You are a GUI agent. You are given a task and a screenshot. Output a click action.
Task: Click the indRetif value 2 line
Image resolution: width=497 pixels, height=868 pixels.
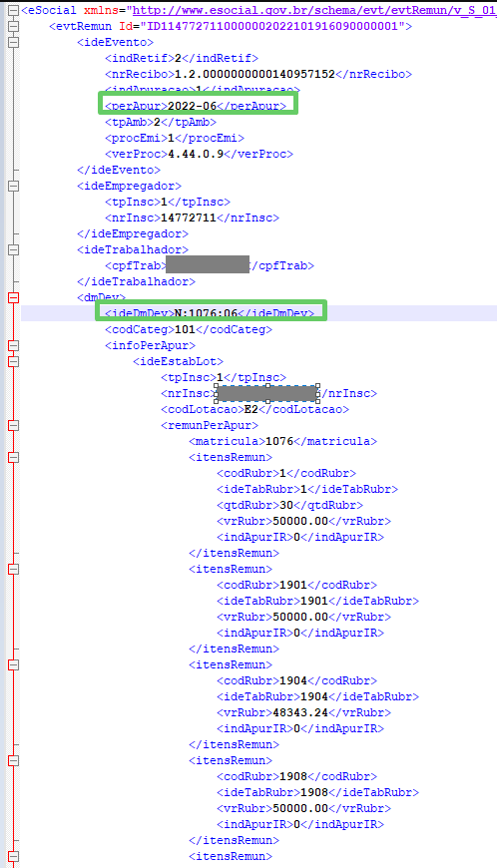coord(182,58)
